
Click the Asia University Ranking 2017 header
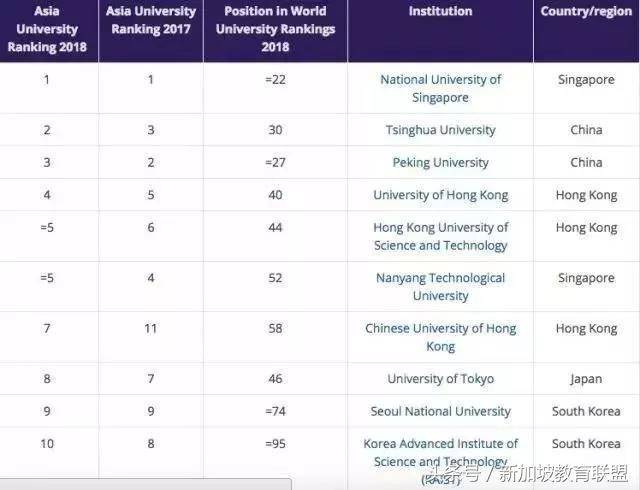pyautogui.click(x=150, y=20)
